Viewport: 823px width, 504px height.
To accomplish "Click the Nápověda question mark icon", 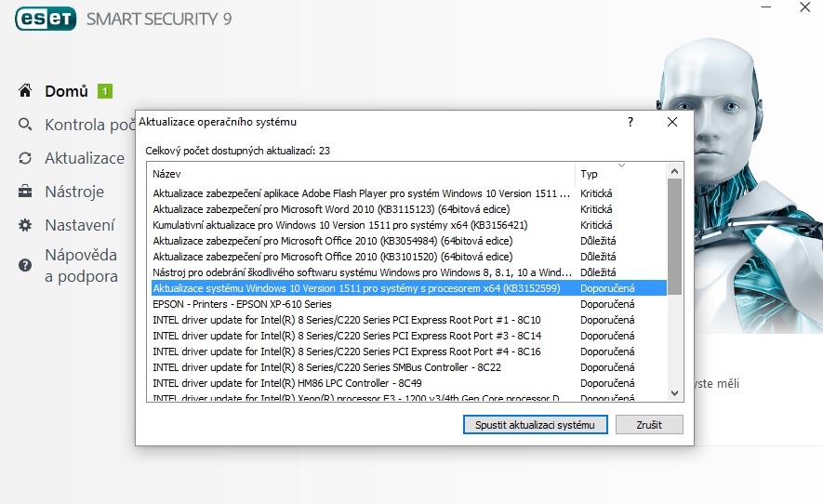I will (x=26, y=266).
